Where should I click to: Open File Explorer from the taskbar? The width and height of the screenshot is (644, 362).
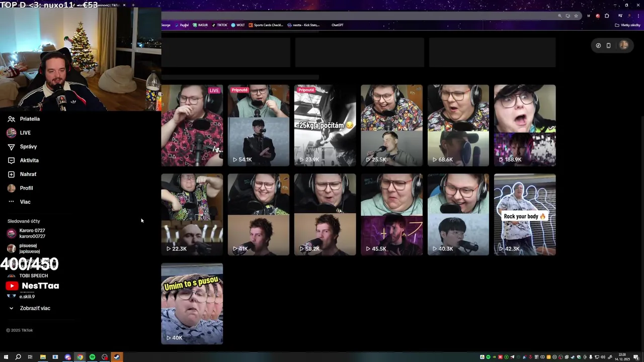(43, 357)
